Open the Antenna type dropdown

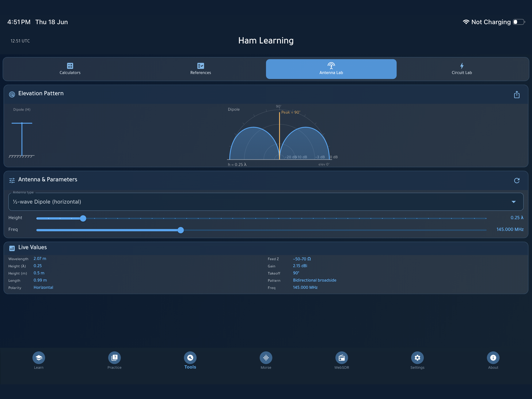(x=266, y=202)
